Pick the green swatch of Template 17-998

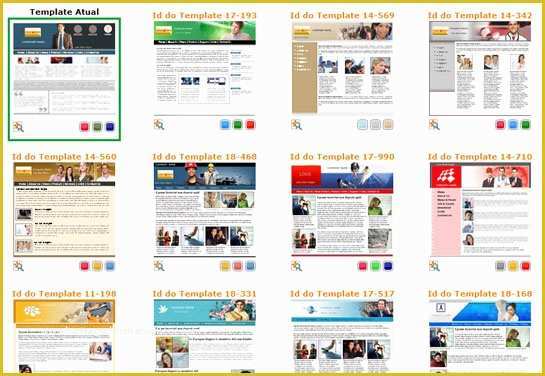[x=375, y=266]
